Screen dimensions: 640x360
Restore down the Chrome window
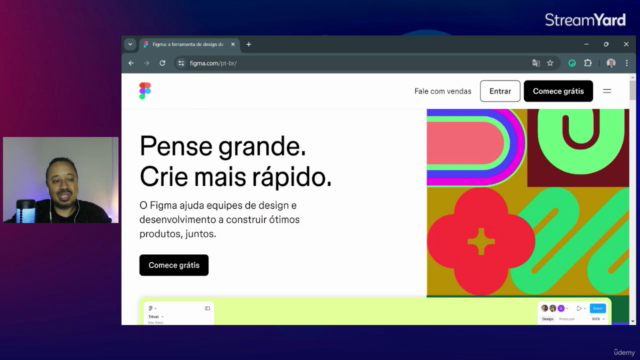tap(606, 44)
